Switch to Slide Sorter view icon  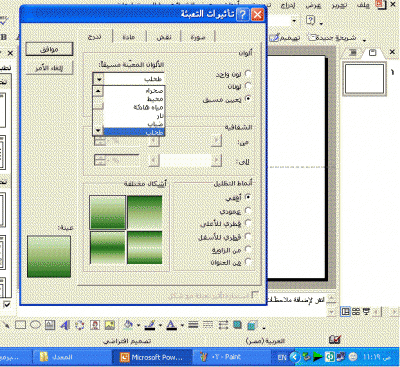[356, 312]
